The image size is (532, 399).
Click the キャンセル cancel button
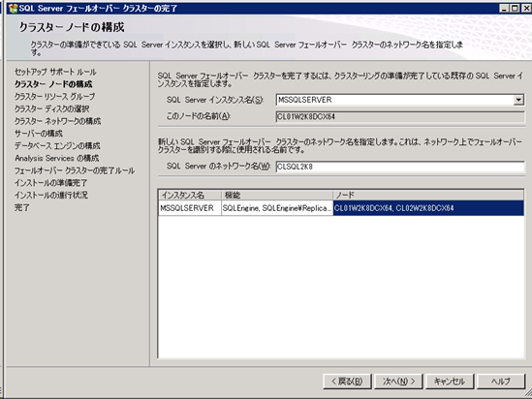(450, 382)
